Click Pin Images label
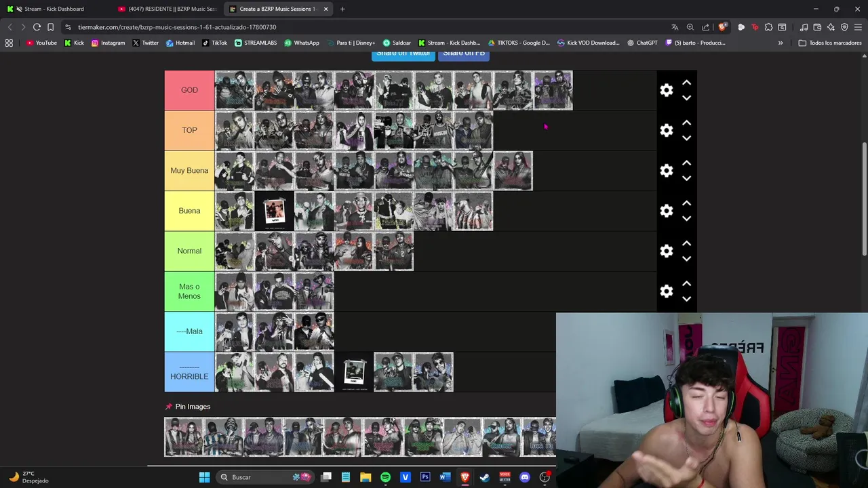This screenshot has width=868, height=488. point(193,407)
